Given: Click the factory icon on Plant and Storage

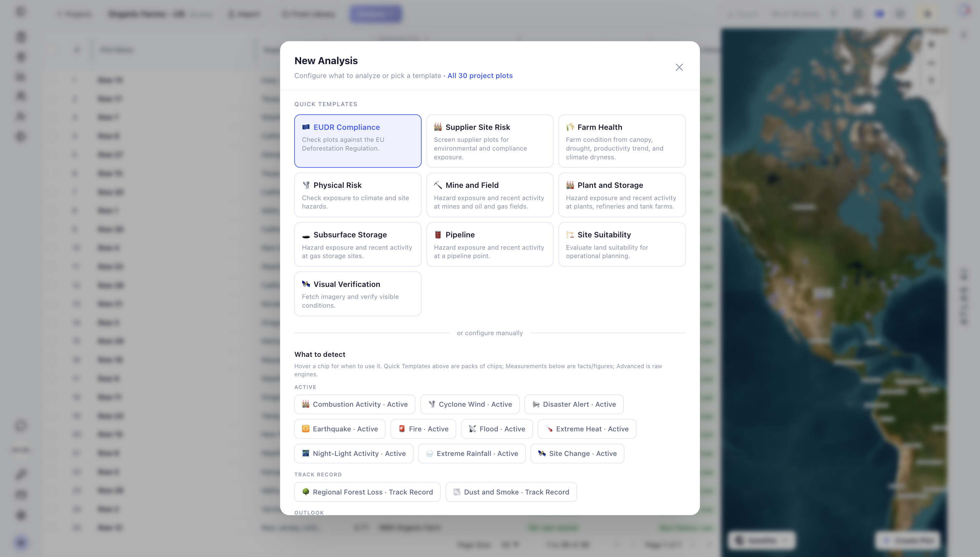Looking at the screenshot, I should [x=570, y=185].
